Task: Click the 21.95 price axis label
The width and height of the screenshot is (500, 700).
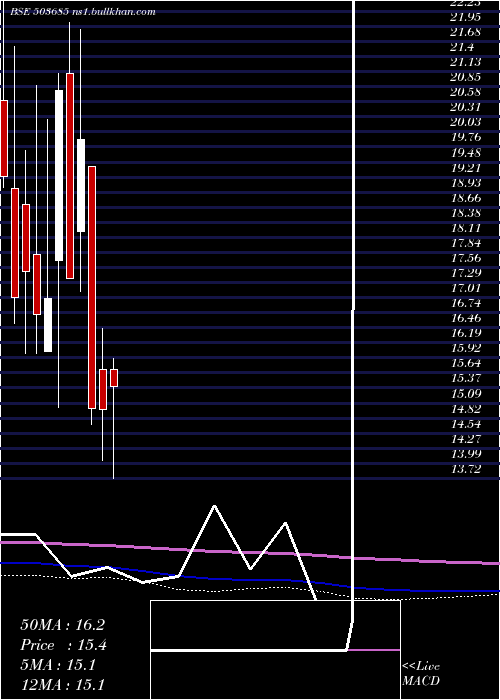Action: click(x=465, y=17)
